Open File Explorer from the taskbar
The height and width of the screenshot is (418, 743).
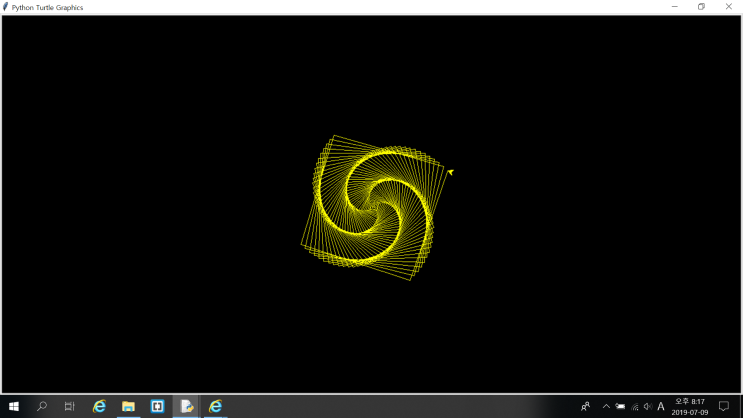coord(128,406)
